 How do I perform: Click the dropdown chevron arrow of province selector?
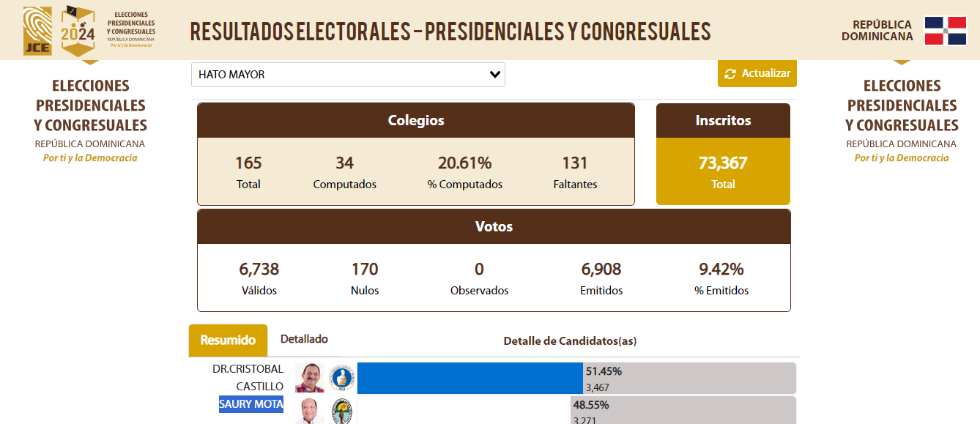coord(495,75)
